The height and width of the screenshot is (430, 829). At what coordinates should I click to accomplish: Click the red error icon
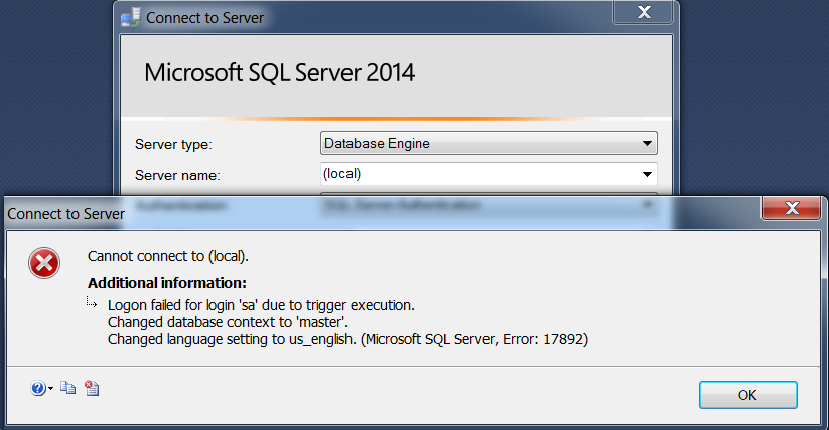(44, 263)
